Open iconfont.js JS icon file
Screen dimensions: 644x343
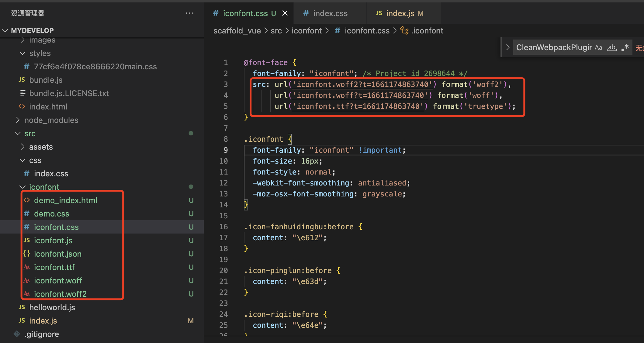tap(27, 240)
